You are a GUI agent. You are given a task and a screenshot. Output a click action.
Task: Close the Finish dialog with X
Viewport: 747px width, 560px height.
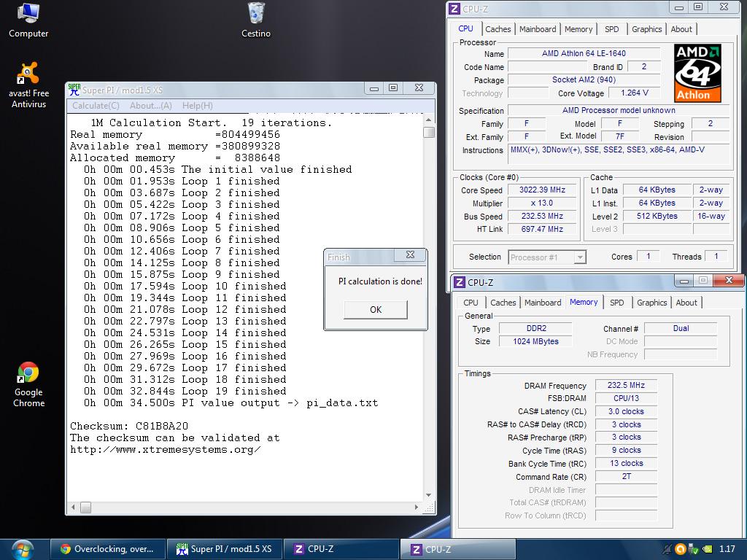pos(410,255)
